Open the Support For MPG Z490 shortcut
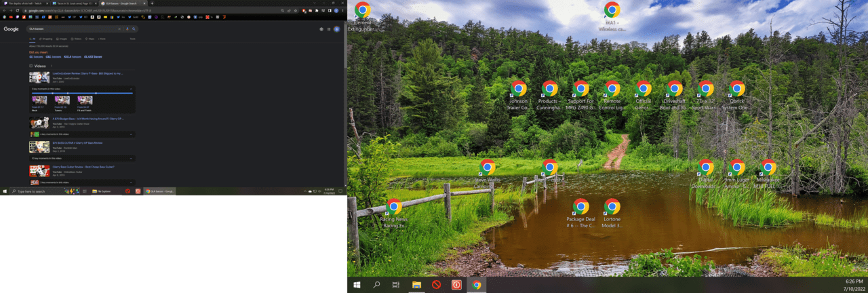868x293 pixels. tap(581, 95)
